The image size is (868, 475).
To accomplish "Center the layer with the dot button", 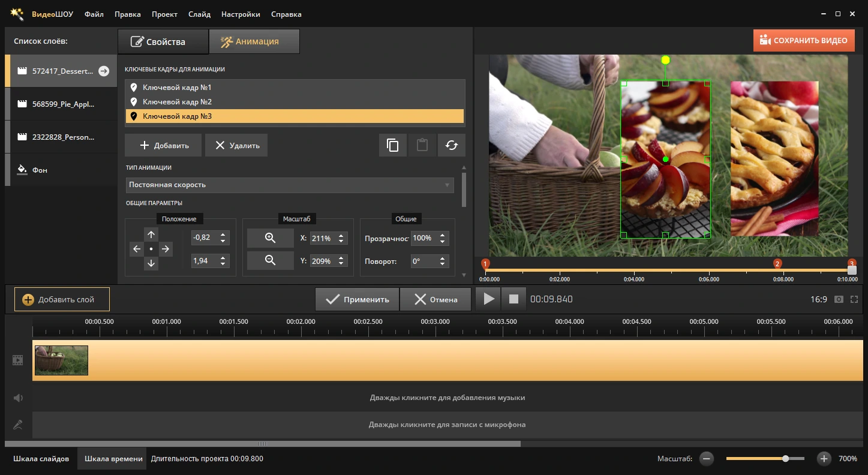I will (x=151, y=249).
